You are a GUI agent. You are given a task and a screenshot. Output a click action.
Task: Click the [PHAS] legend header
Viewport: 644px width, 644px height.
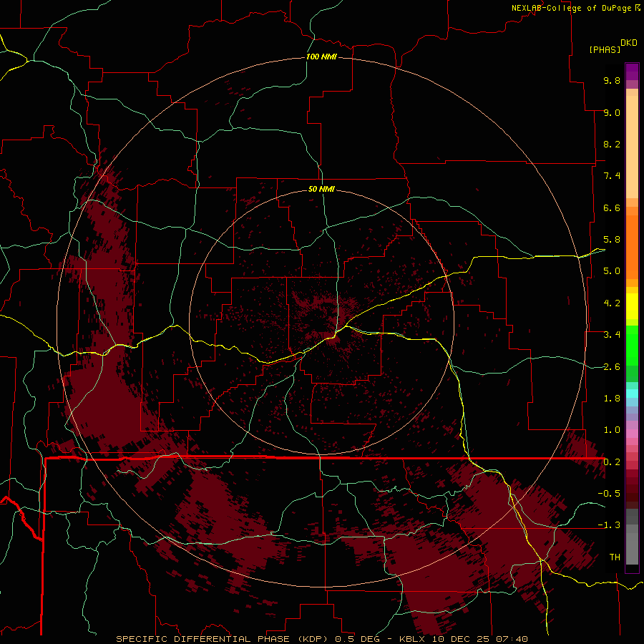pyautogui.click(x=605, y=49)
